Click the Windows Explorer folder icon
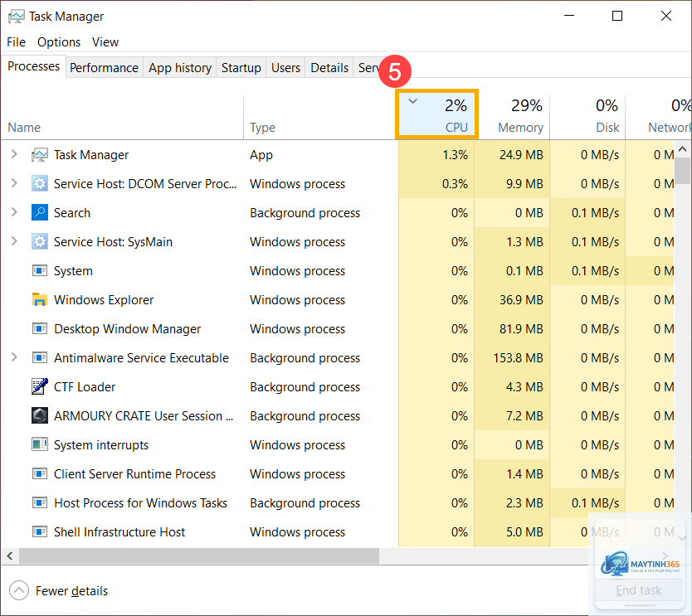This screenshot has width=692, height=616. (x=40, y=299)
